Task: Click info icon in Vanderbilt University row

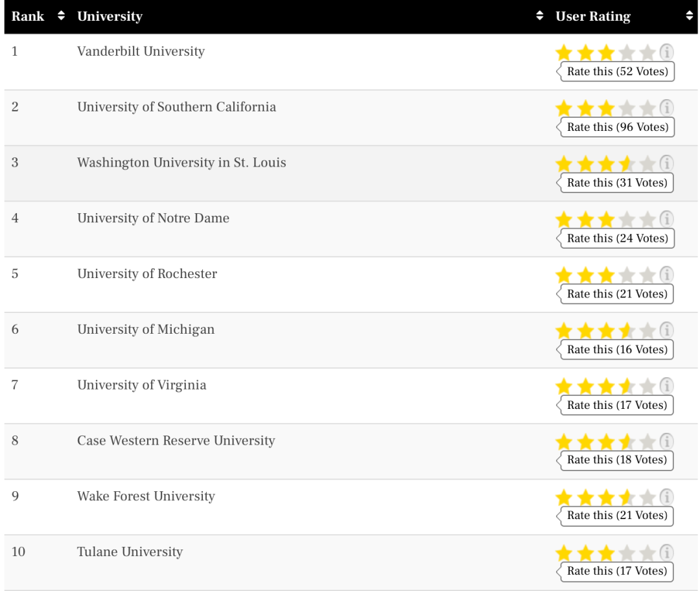Action: (x=666, y=52)
